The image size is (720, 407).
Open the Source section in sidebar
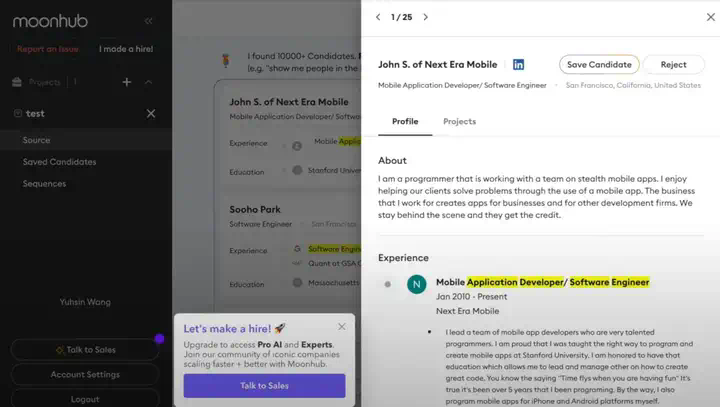tap(86, 140)
